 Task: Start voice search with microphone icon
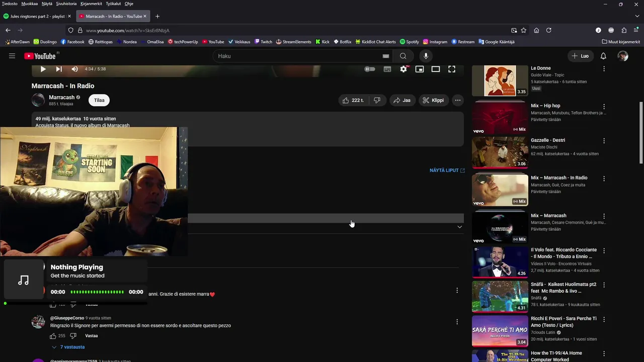[x=426, y=56]
